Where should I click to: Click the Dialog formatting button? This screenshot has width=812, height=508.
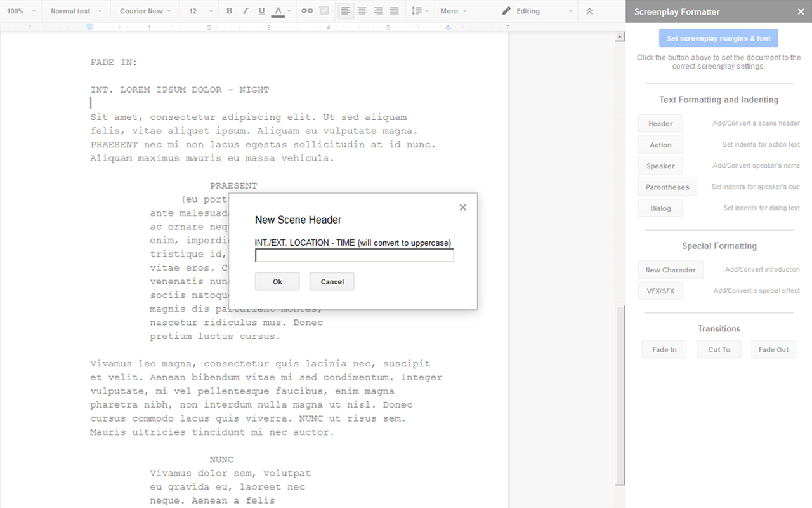(660, 208)
